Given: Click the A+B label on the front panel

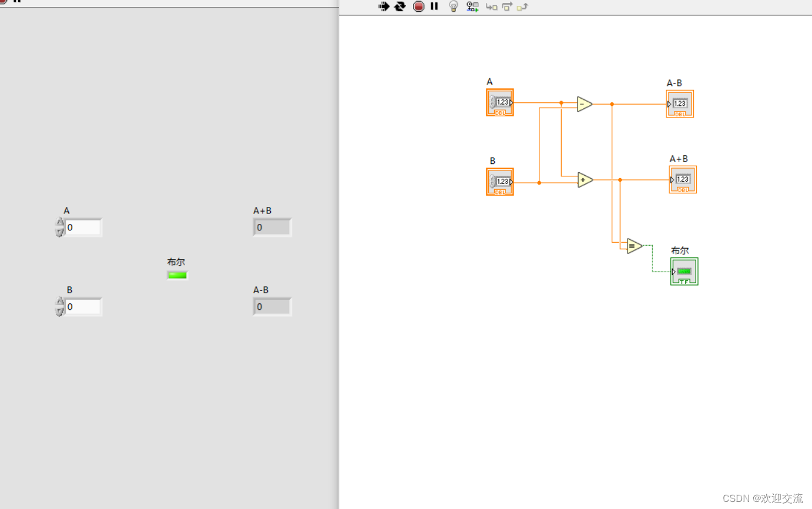Looking at the screenshot, I should [262, 210].
